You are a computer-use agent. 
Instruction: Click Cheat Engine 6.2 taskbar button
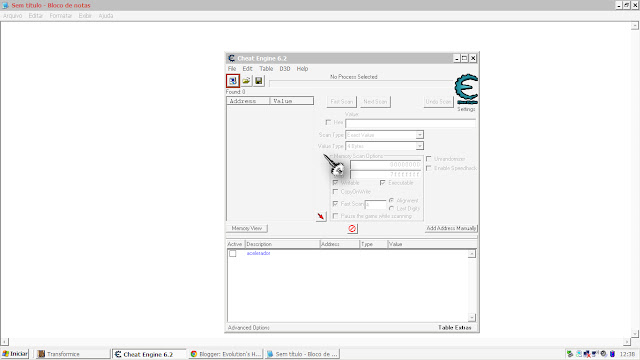[x=149, y=354]
